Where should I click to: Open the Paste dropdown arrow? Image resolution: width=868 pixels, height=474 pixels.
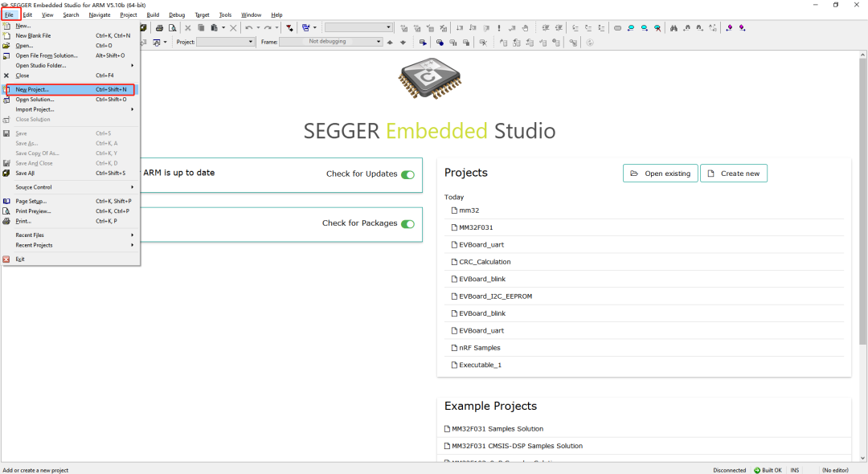pyautogui.click(x=223, y=27)
